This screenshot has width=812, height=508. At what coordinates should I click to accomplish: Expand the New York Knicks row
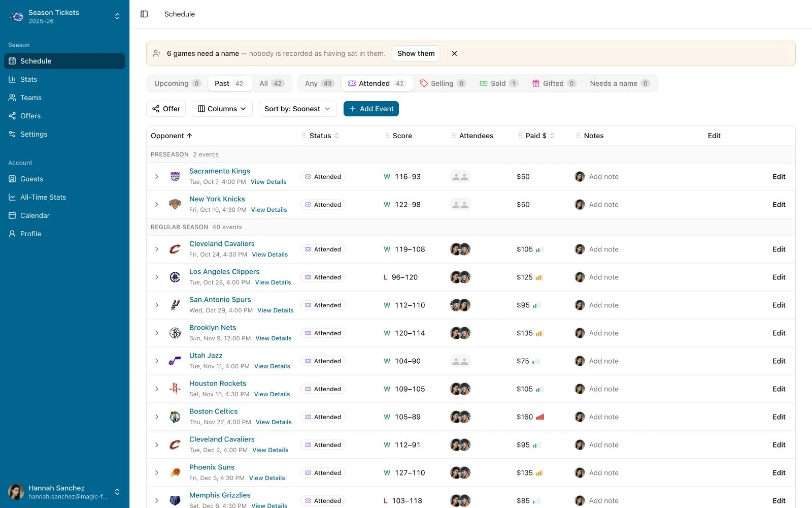tap(157, 205)
